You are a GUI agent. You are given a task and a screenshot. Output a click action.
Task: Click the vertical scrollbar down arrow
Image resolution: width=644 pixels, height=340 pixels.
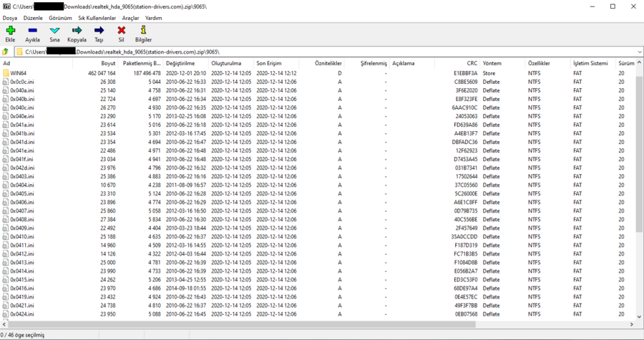pyautogui.click(x=640, y=316)
